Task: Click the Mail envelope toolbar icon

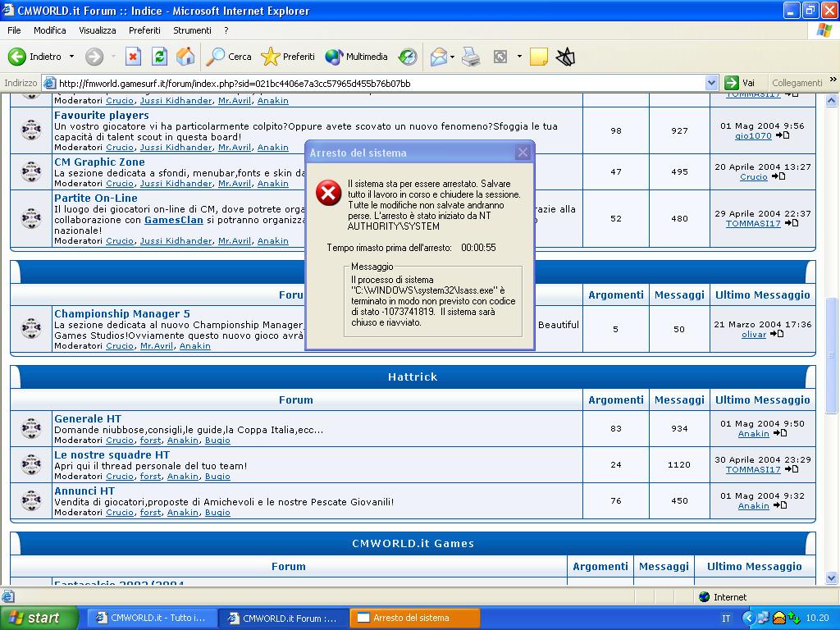Action: point(438,57)
